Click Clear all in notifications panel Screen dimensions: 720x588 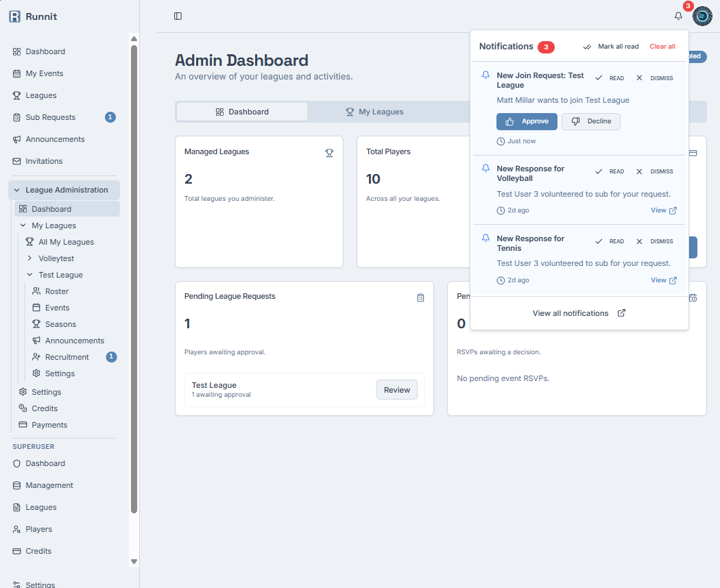coord(662,47)
